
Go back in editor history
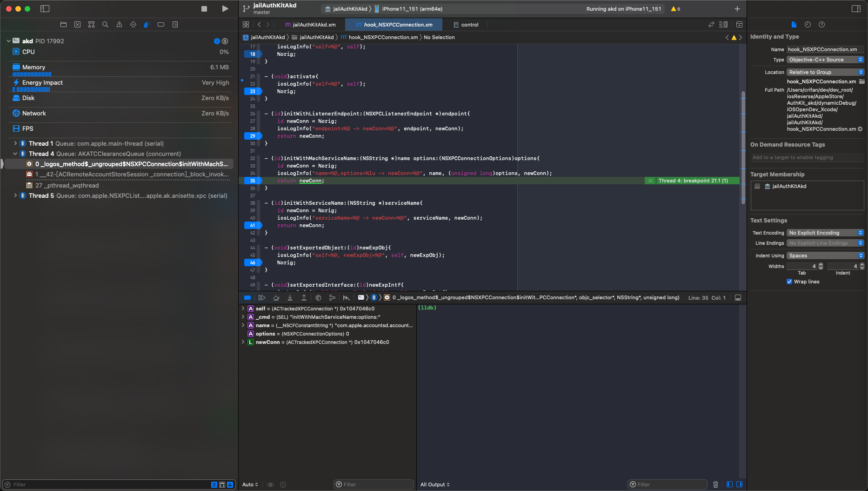(259, 25)
